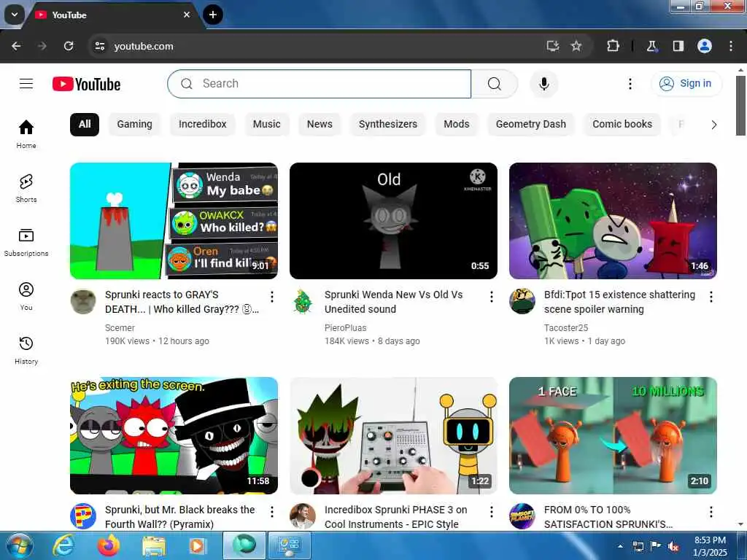Screen dimensions: 747x560
Task: Select the Geometry Dash chip
Action: tap(531, 124)
